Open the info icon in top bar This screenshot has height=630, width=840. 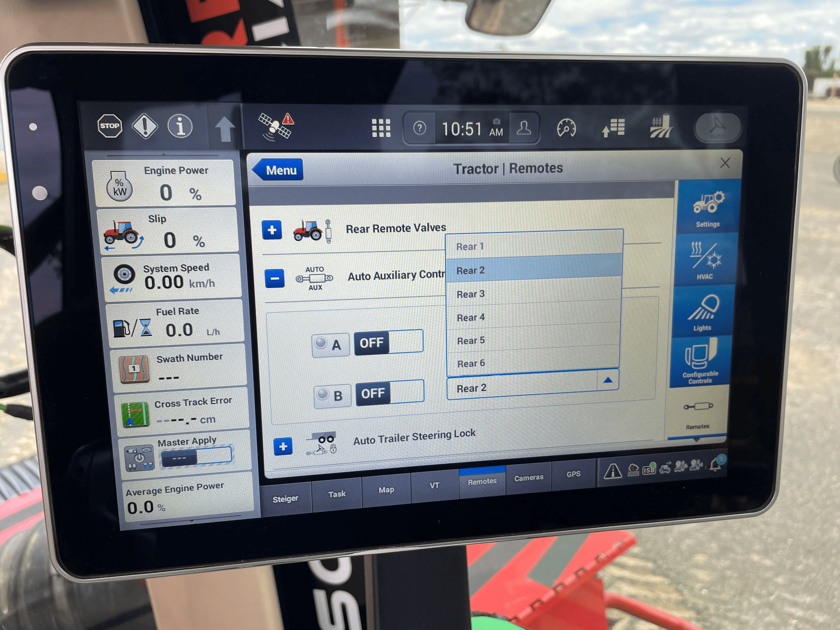point(180,126)
